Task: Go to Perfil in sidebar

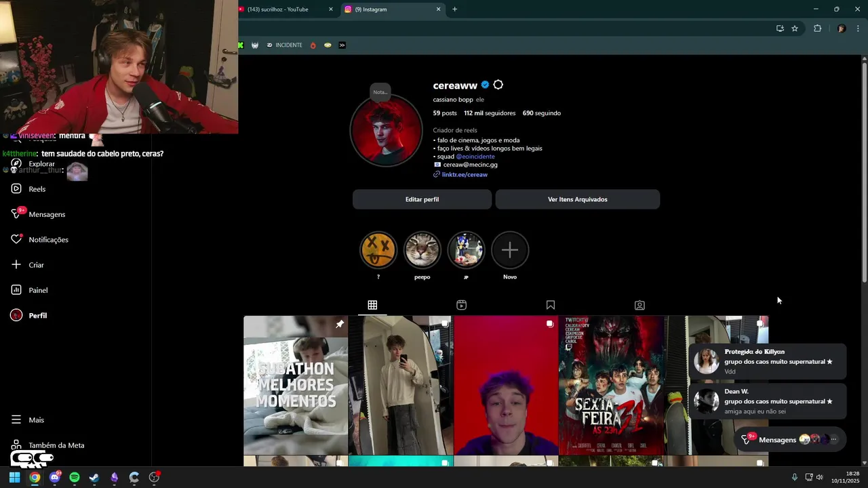Action: pos(28,315)
